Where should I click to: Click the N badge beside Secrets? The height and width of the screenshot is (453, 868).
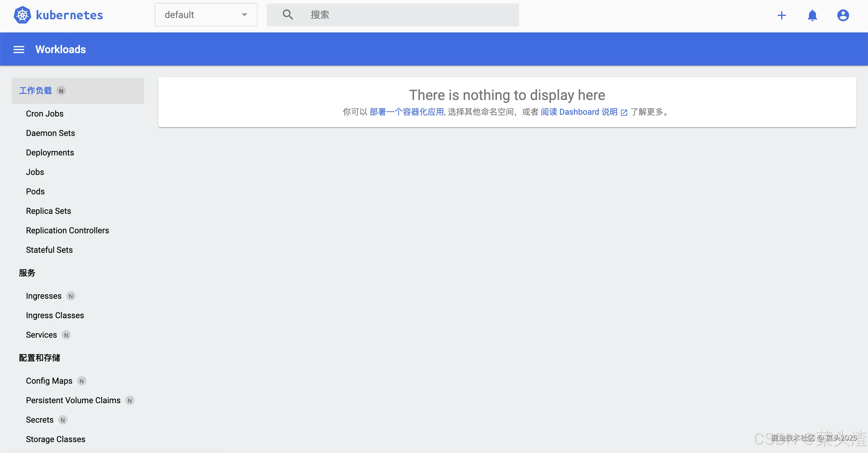[x=63, y=420]
